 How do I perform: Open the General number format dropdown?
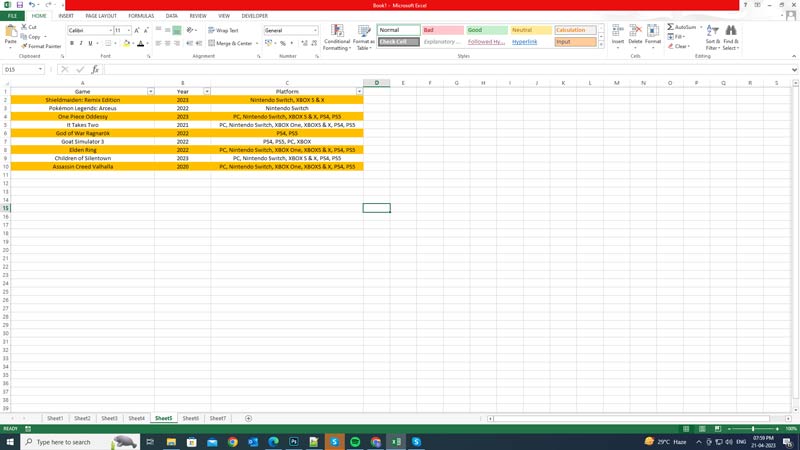pos(315,31)
